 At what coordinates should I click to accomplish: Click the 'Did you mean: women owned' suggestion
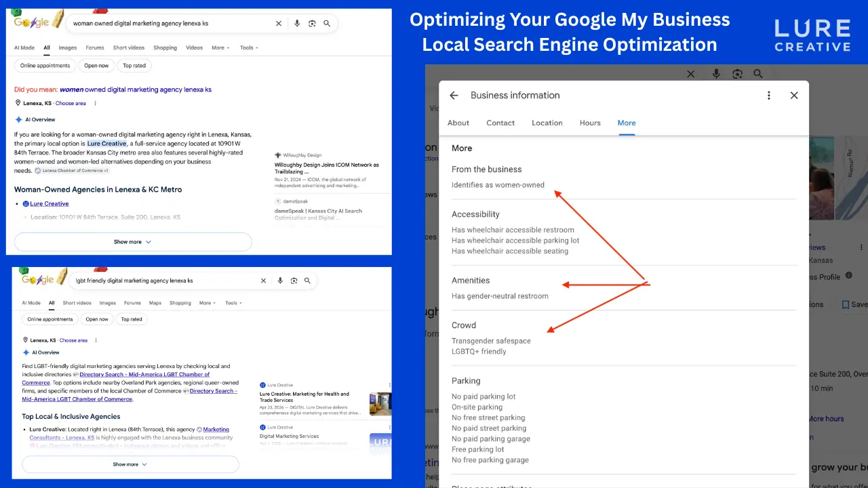(x=136, y=89)
